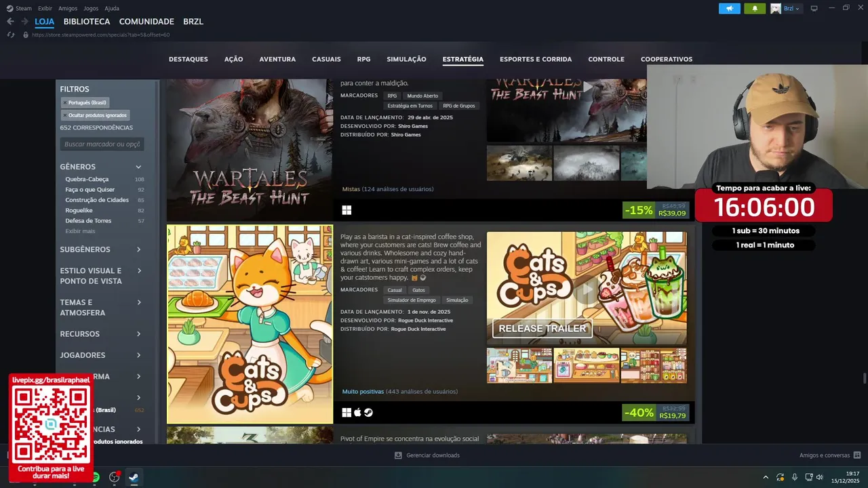Click the Simulação tag on Cats & Cups
Image resolution: width=868 pixels, height=488 pixels.
point(457,300)
